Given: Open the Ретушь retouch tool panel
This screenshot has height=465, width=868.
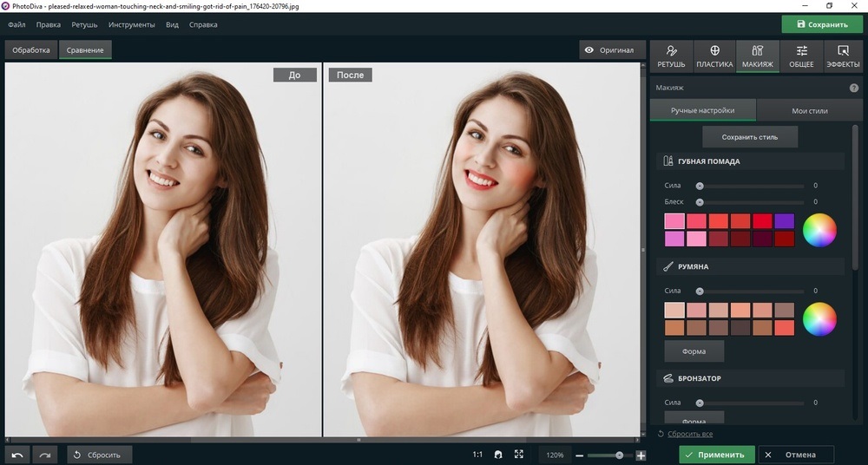Looking at the screenshot, I should pyautogui.click(x=671, y=56).
